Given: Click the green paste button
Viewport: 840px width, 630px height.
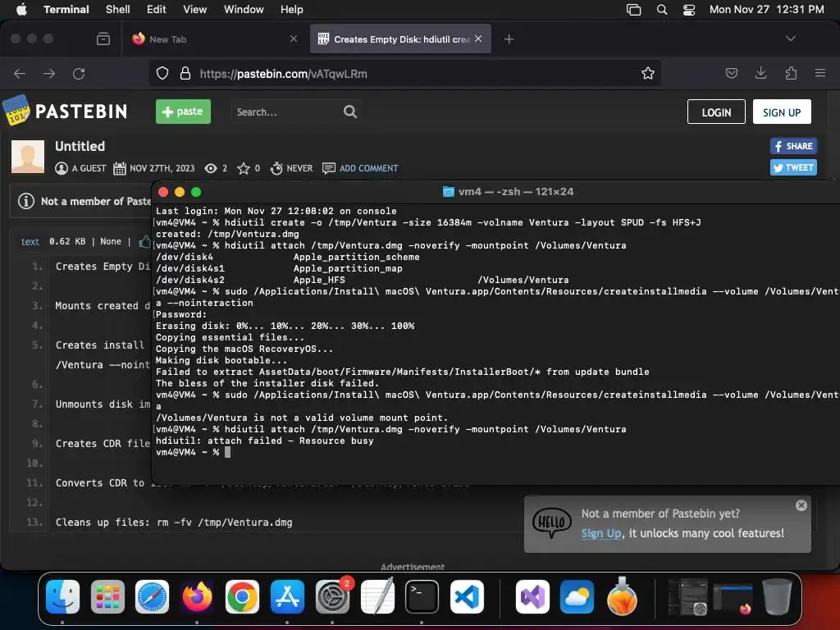Looking at the screenshot, I should (x=183, y=112).
